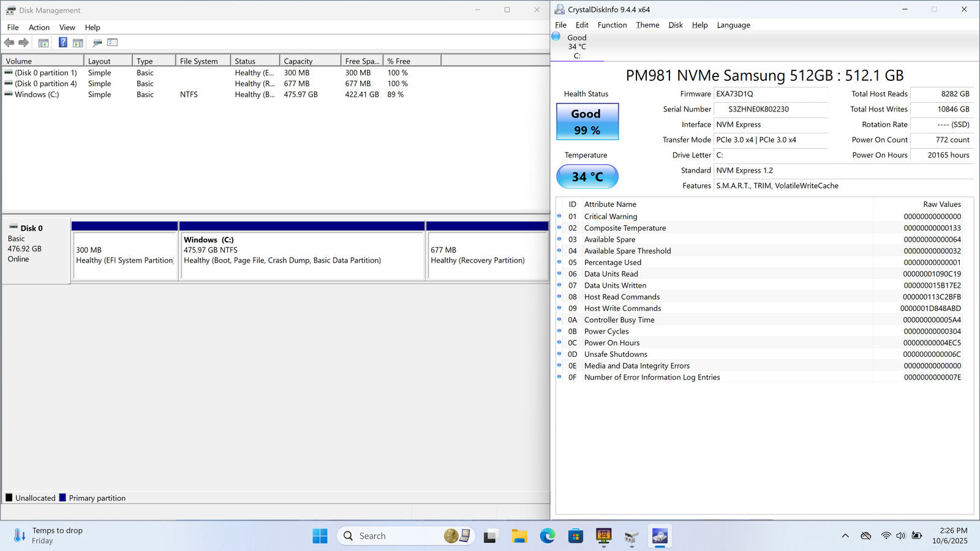
Task: Click the disk magnifier toolbar icon
Action: click(x=97, y=43)
